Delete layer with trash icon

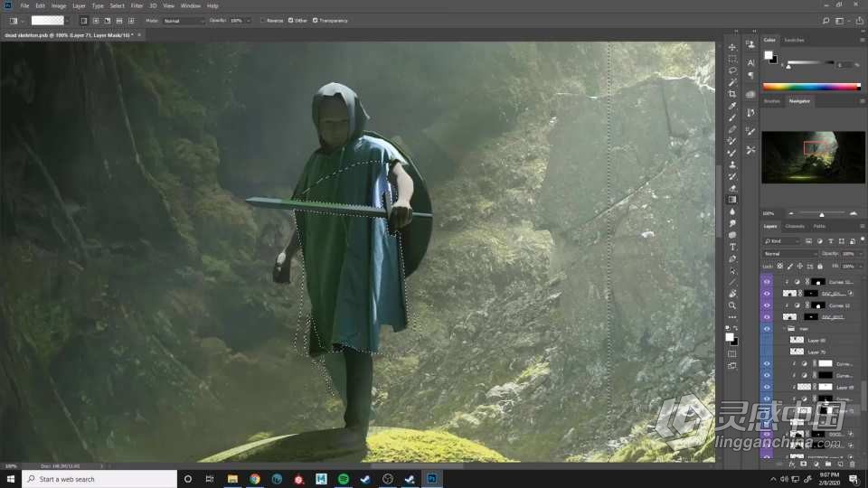(852, 465)
